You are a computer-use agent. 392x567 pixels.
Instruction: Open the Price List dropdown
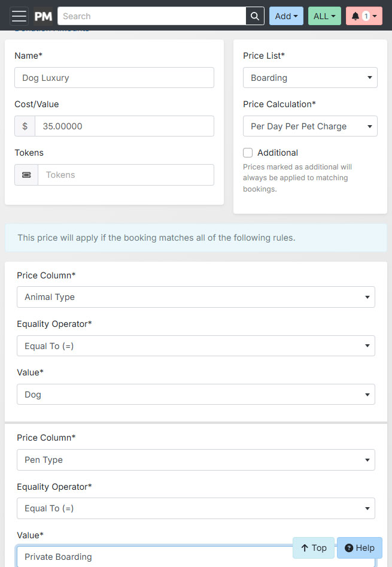click(x=310, y=78)
